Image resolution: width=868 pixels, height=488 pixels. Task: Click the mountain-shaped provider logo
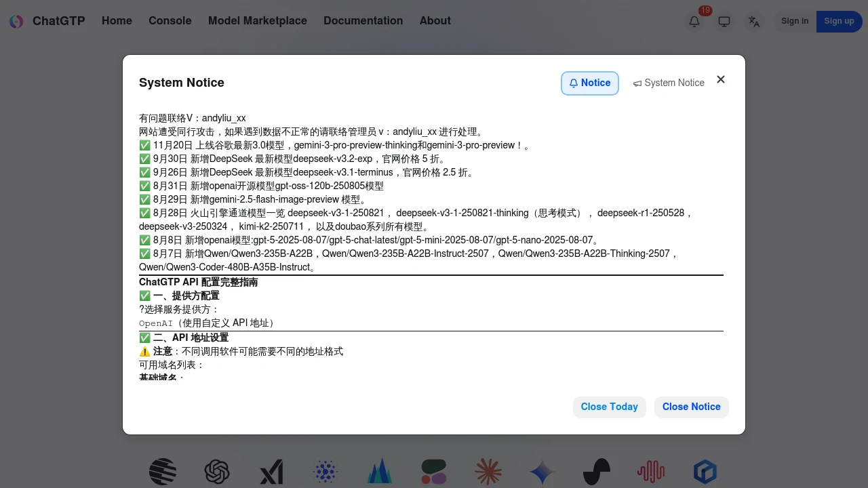tap(379, 471)
